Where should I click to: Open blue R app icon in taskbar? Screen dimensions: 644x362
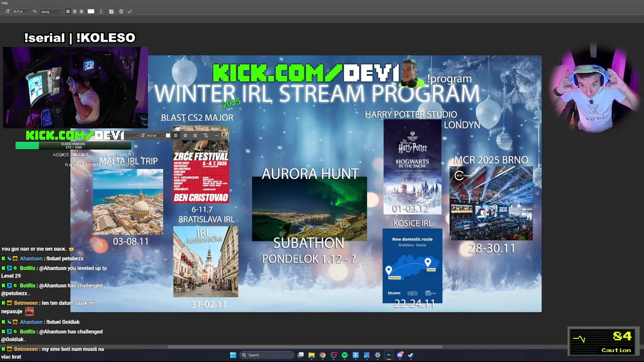355,355
